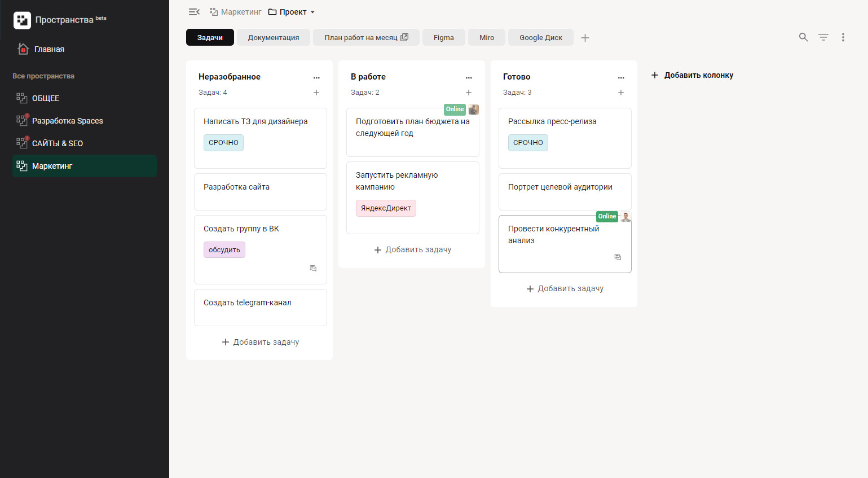Open the В работе column options menu
The height and width of the screenshot is (478, 868).
[469, 77]
